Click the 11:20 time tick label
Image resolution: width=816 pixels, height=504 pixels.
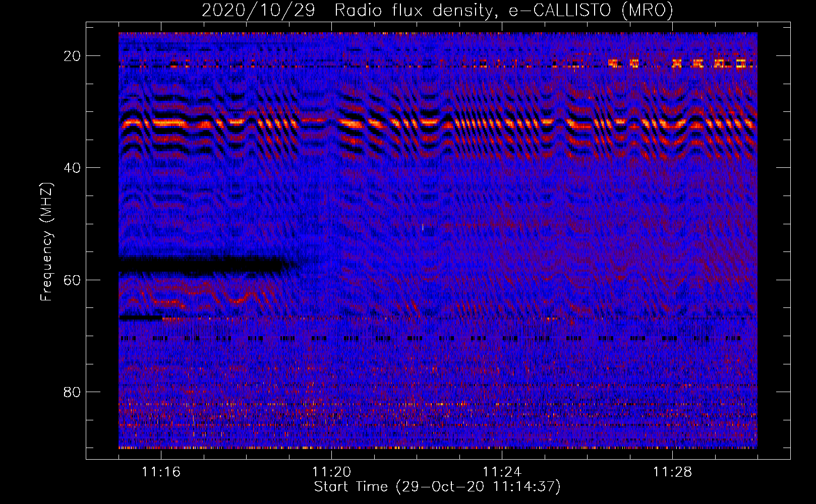332,472
